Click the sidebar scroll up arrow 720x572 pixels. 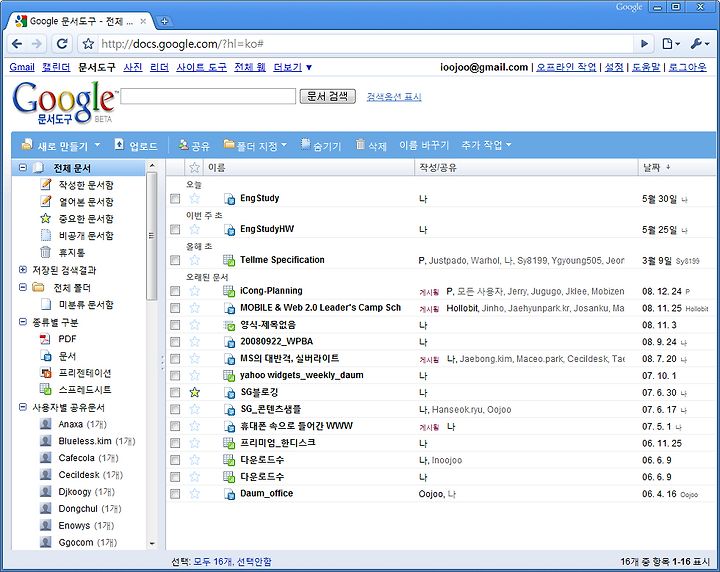152,165
